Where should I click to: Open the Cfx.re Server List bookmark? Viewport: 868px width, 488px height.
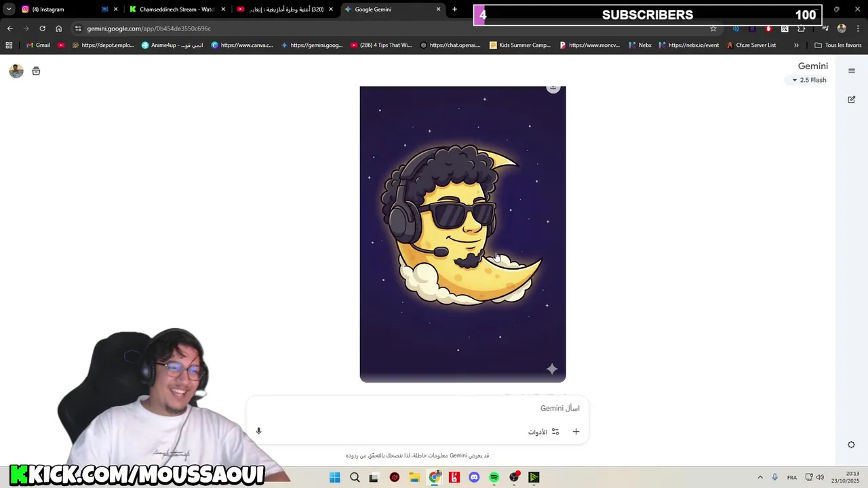751,45
